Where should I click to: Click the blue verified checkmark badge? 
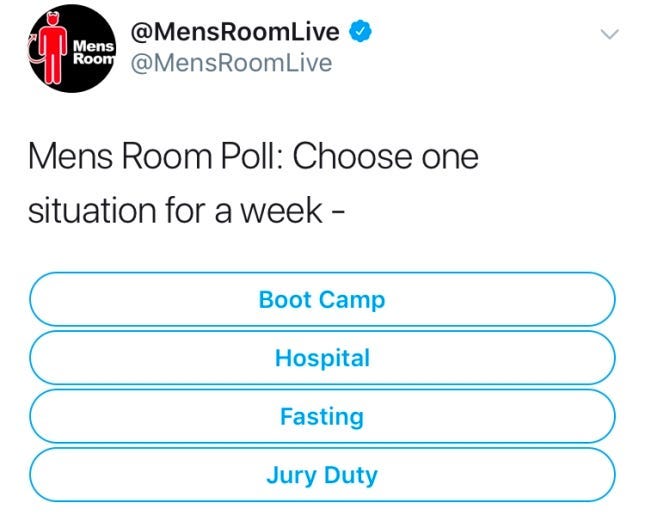click(x=361, y=31)
